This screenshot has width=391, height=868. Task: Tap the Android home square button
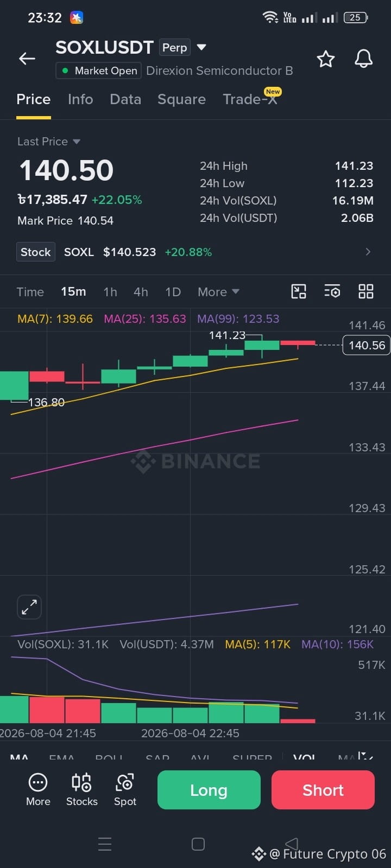click(x=198, y=844)
